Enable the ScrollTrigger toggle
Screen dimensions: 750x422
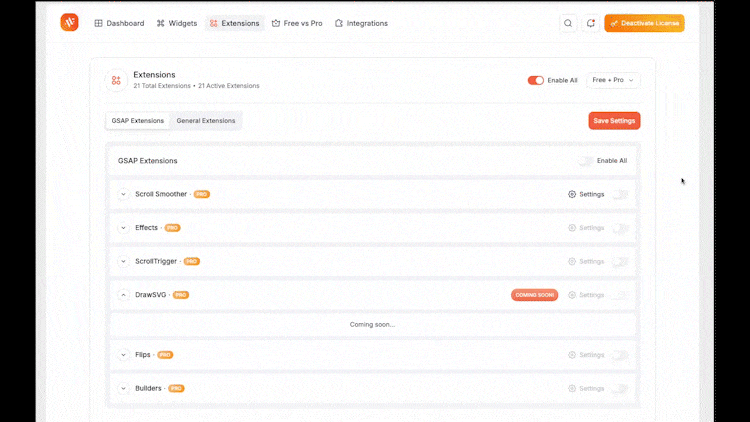(620, 261)
